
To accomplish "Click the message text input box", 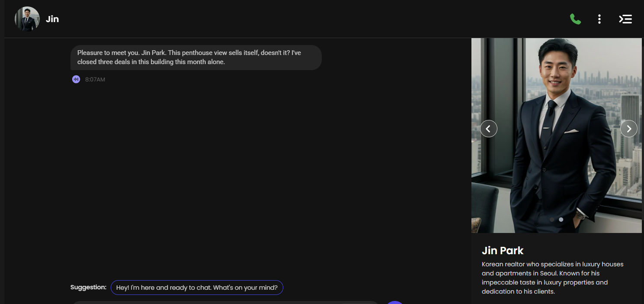I will (x=225, y=303).
